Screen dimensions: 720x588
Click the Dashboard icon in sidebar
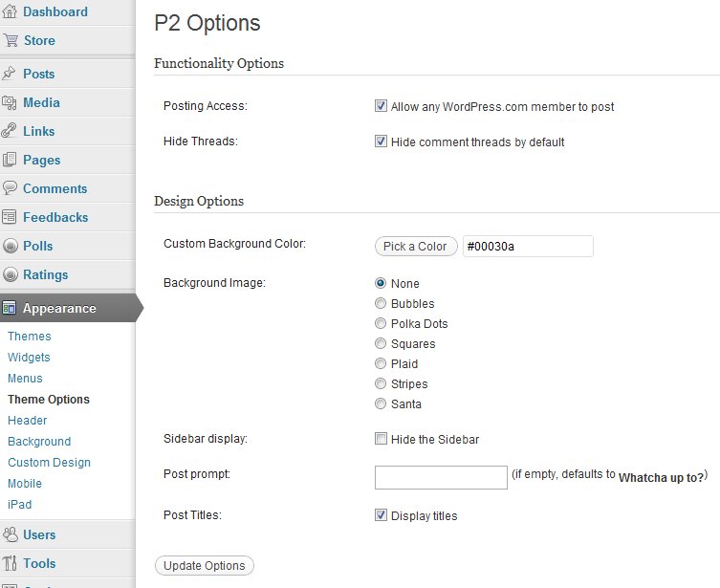point(10,12)
